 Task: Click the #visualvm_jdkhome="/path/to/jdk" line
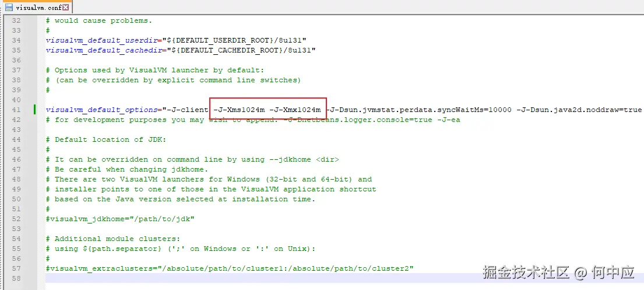[x=120, y=219]
